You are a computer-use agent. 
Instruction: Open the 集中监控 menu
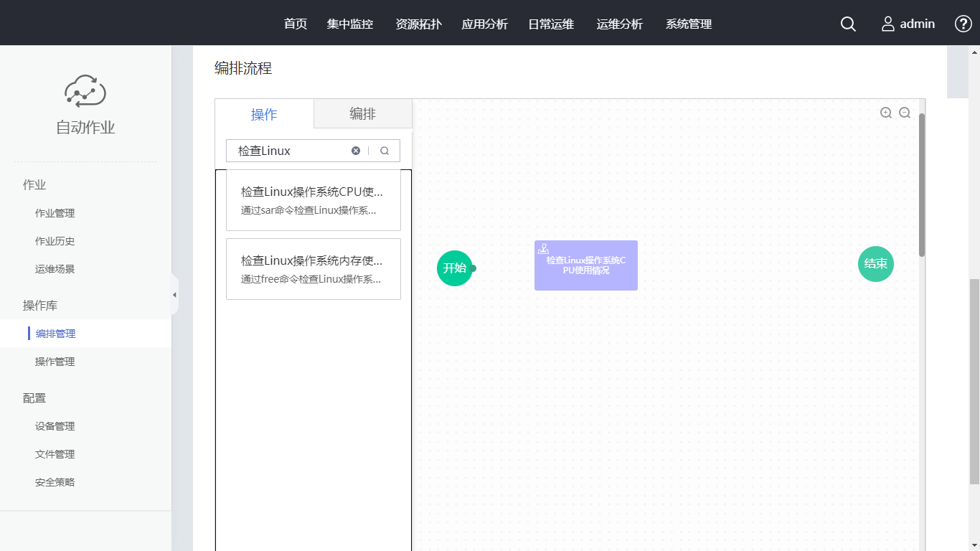click(x=350, y=24)
